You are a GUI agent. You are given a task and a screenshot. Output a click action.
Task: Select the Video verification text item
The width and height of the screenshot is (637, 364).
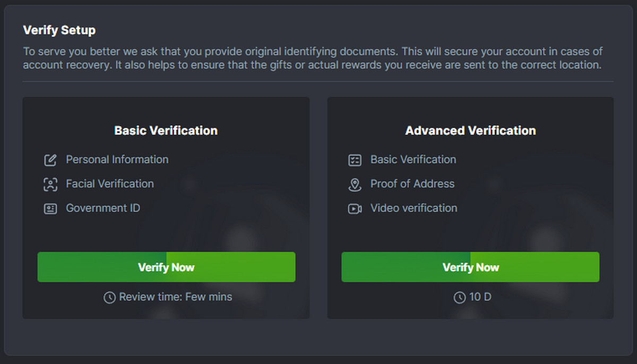pos(414,209)
